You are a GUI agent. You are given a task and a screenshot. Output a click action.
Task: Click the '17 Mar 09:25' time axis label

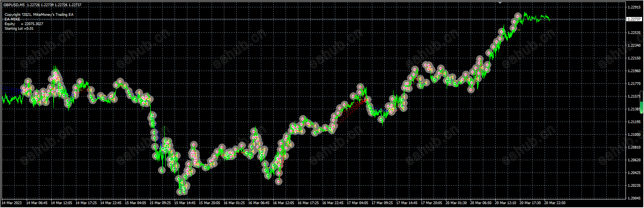pos(383,203)
